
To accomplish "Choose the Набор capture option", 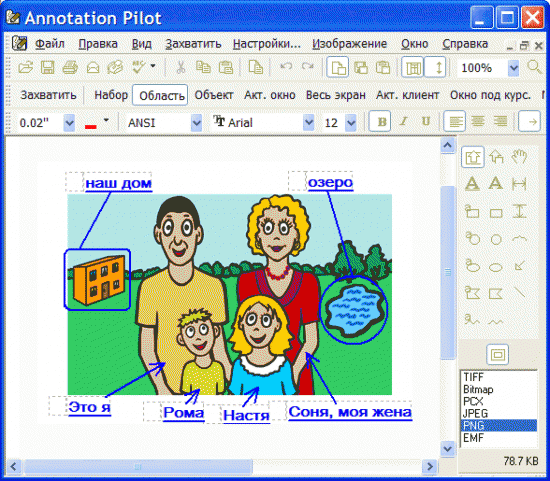I will [111, 95].
